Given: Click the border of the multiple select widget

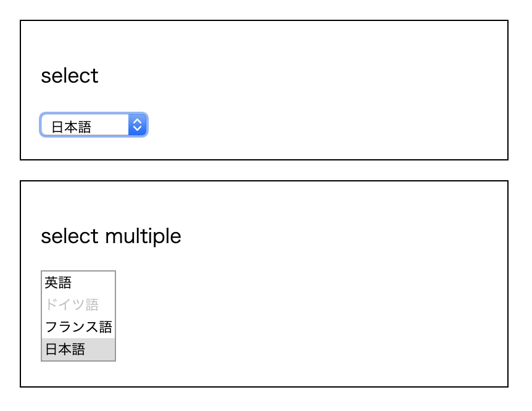Looking at the screenshot, I should point(41,315).
